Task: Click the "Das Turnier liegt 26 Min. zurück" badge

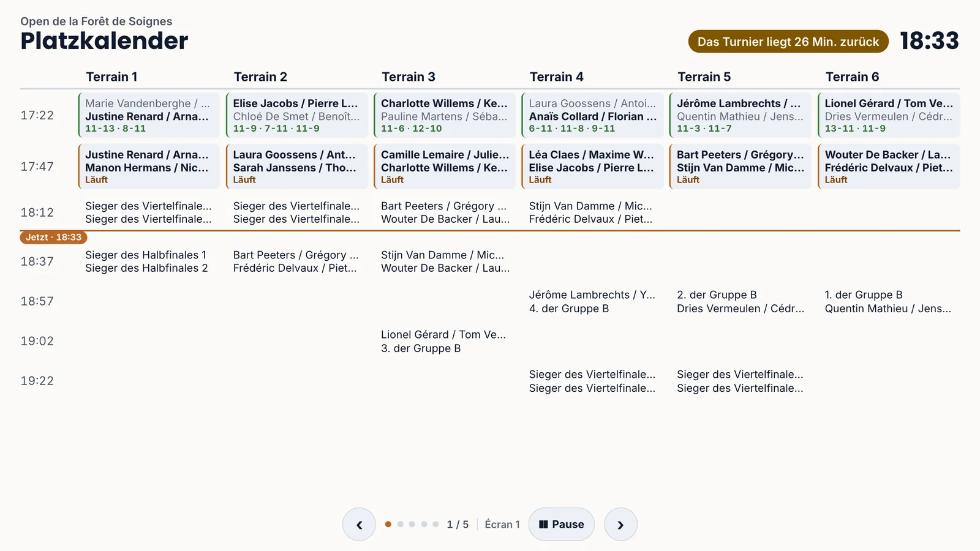Action: point(788,42)
